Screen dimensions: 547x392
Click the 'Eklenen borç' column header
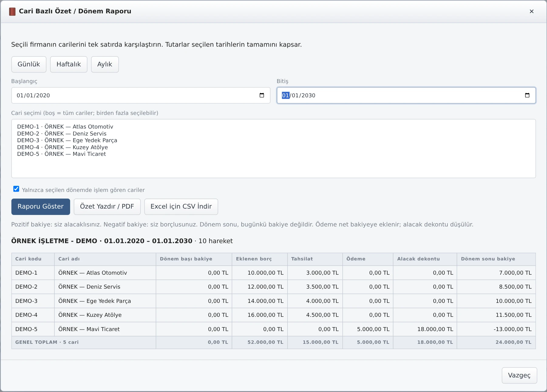tap(260, 259)
